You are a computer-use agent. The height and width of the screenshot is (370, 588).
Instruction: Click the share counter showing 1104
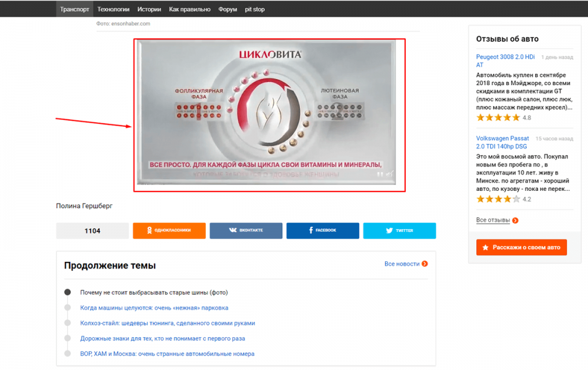92,231
